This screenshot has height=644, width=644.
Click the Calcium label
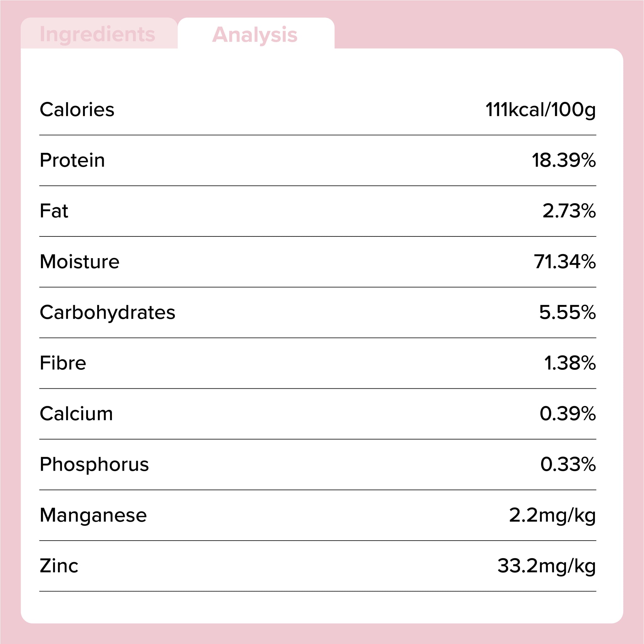click(x=76, y=414)
